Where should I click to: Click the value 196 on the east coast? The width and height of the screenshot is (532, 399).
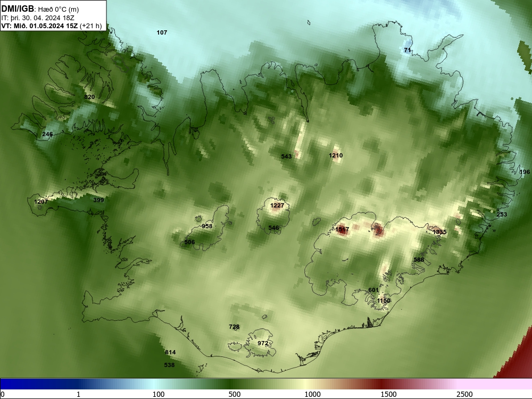(525, 172)
